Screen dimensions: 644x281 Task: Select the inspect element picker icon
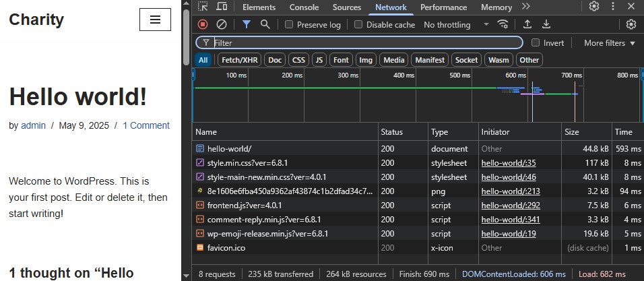[x=203, y=7]
